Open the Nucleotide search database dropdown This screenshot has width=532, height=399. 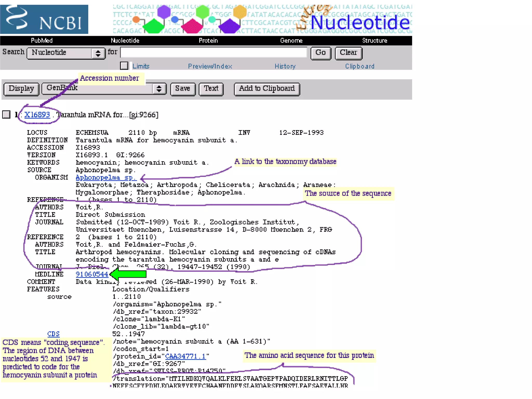(66, 53)
